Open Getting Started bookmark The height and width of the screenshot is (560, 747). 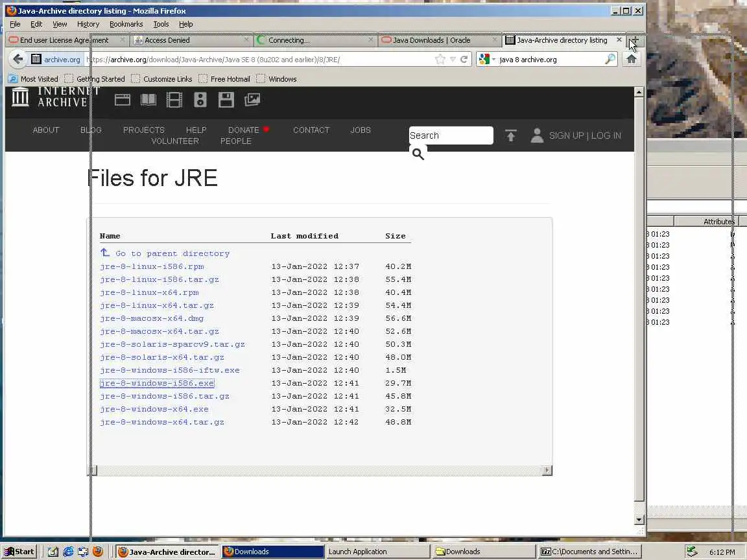(94, 79)
